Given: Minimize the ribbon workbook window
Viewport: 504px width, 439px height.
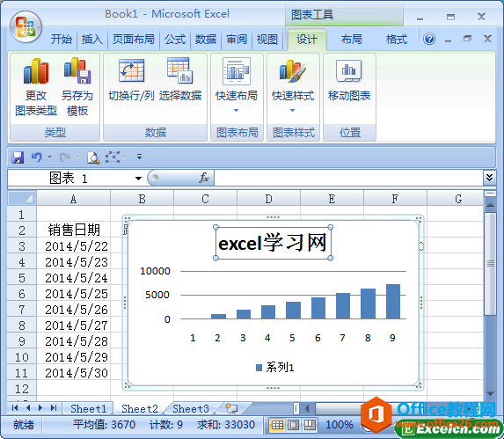Looking at the screenshot, I should tap(448, 40).
